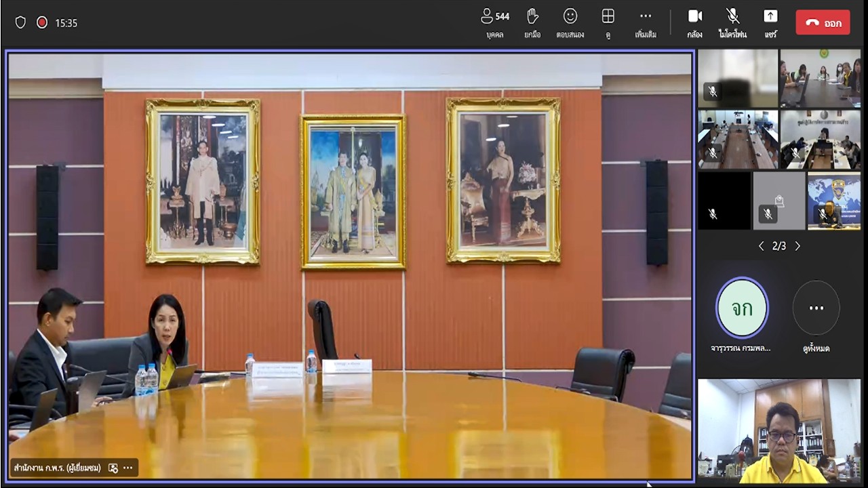This screenshot has width=868, height=488.
Task: Select self-view of man in yellow shirt
Action: [x=779, y=430]
